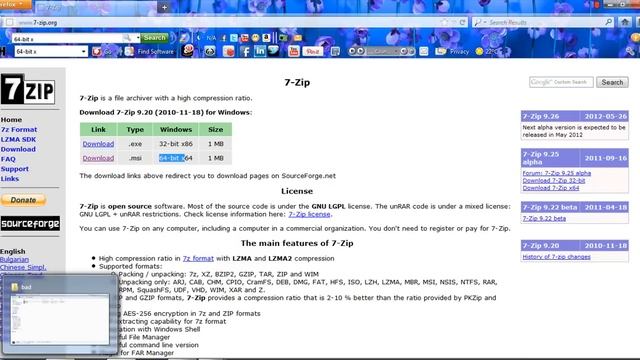This screenshot has height=360, width=640.
Task: Click the small Facebook icon in upper toolbar
Action: coord(223,38)
